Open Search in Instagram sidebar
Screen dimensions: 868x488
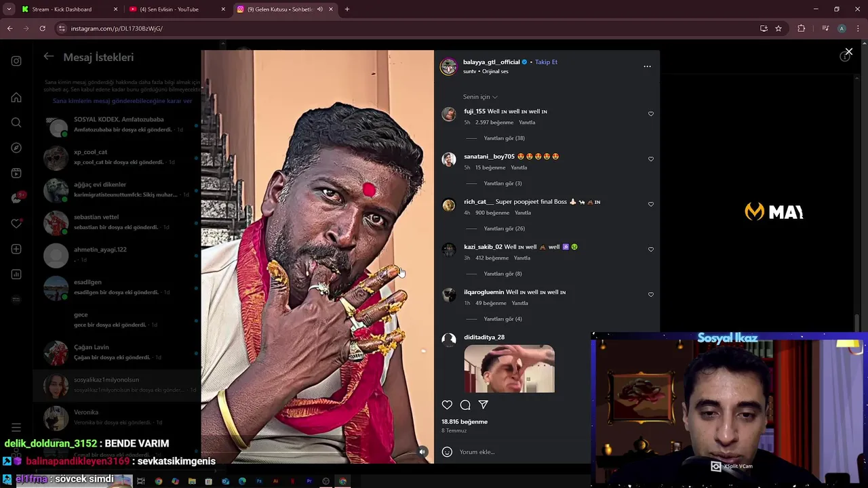pyautogui.click(x=16, y=123)
